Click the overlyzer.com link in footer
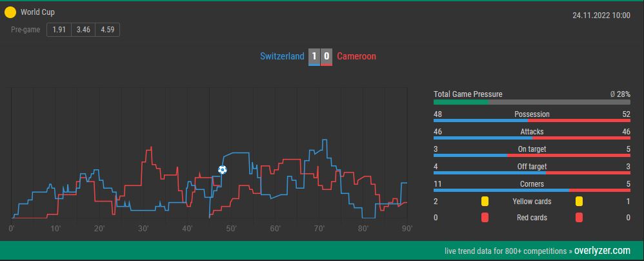644x261 pixels. point(602,250)
